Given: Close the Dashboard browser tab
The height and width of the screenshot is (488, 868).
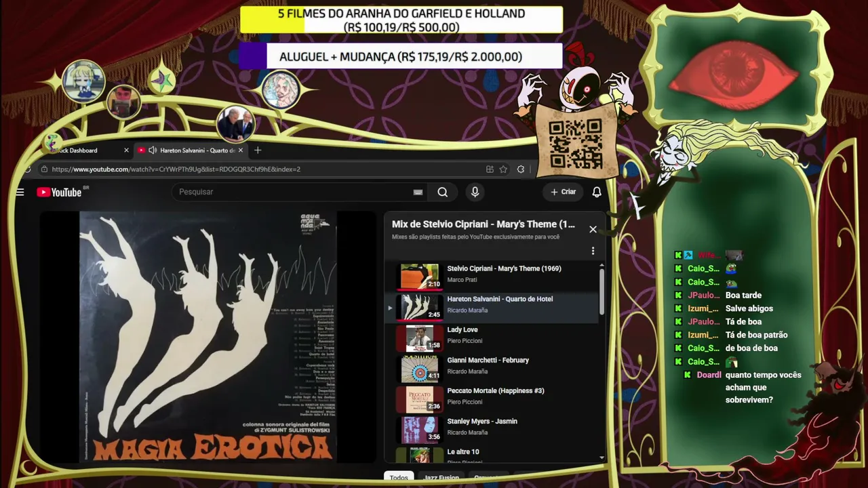Looking at the screenshot, I should point(126,150).
